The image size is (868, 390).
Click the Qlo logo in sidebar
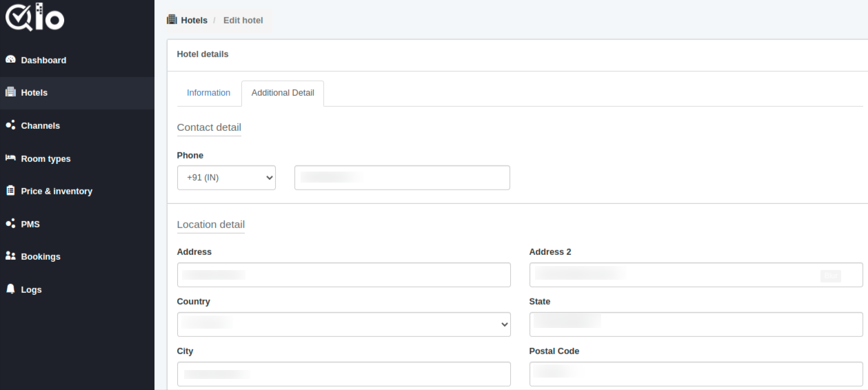(34, 17)
